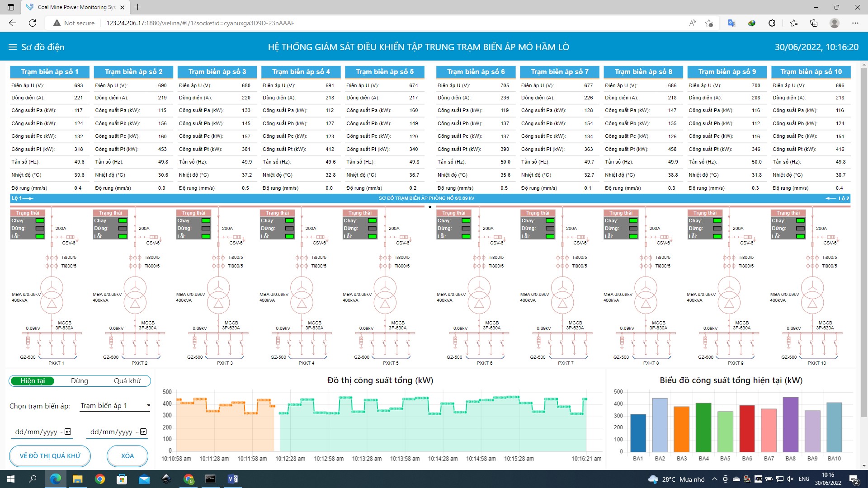Switch to the Quá khứ mode option
The height and width of the screenshot is (488, 868).
coord(127,381)
